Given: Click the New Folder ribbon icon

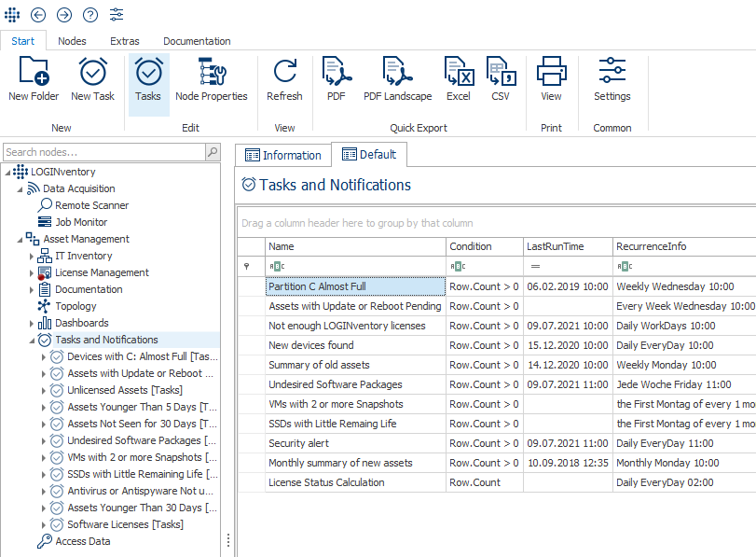Looking at the screenshot, I should (34, 79).
